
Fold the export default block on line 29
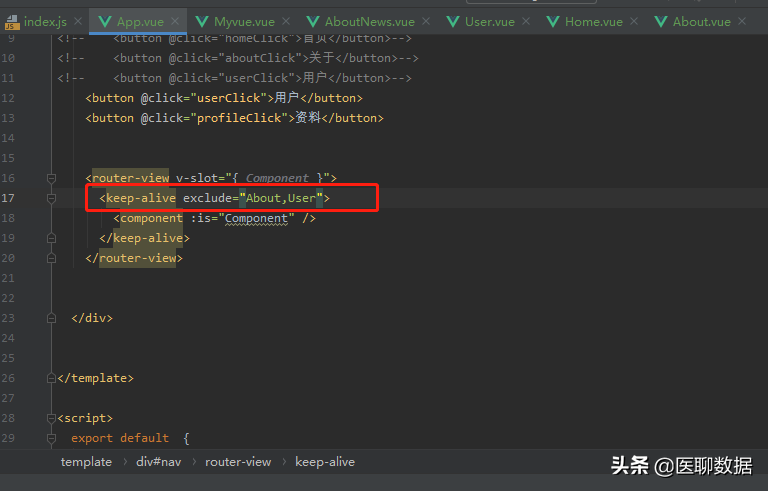[51, 438]
